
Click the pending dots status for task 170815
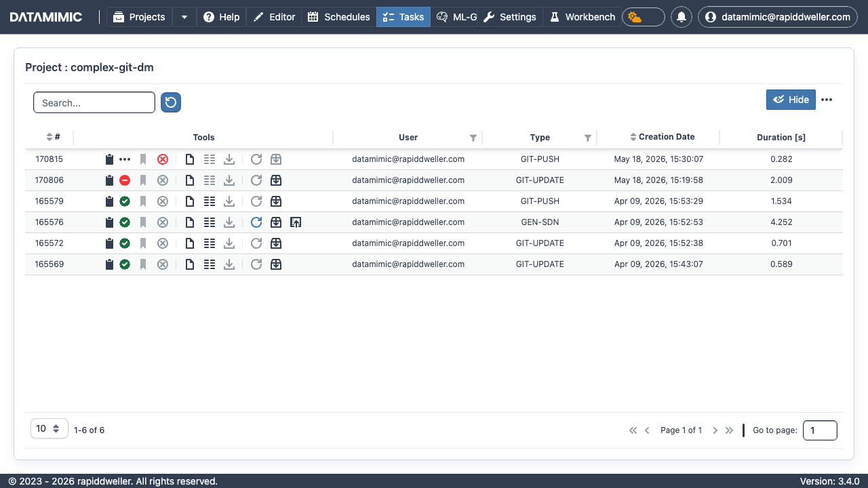tap(125, 159)
